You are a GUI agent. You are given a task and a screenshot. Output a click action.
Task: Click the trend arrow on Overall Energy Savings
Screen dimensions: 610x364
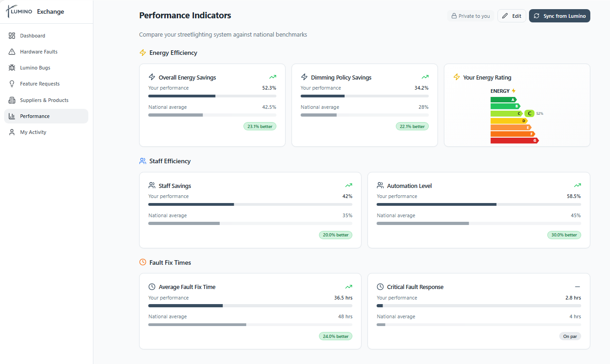(x=273, y=77)
